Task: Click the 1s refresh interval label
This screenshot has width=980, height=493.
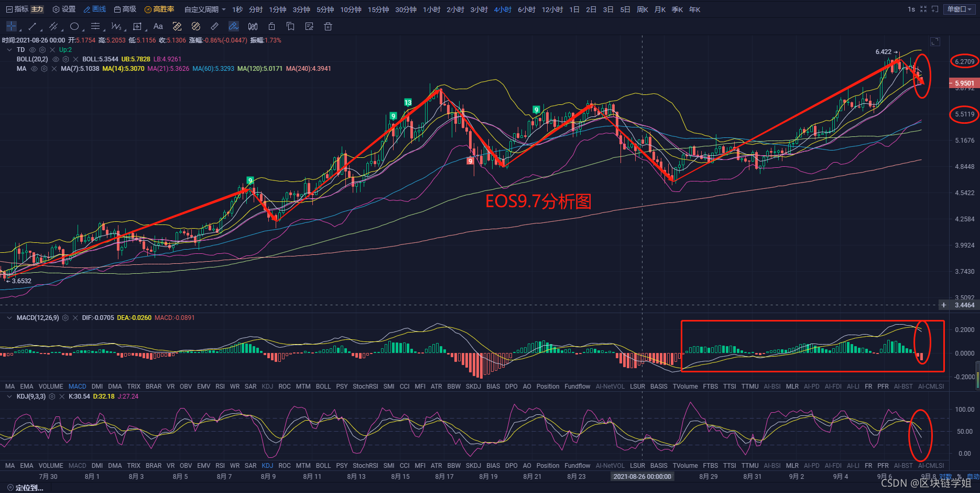Action: 911,9
